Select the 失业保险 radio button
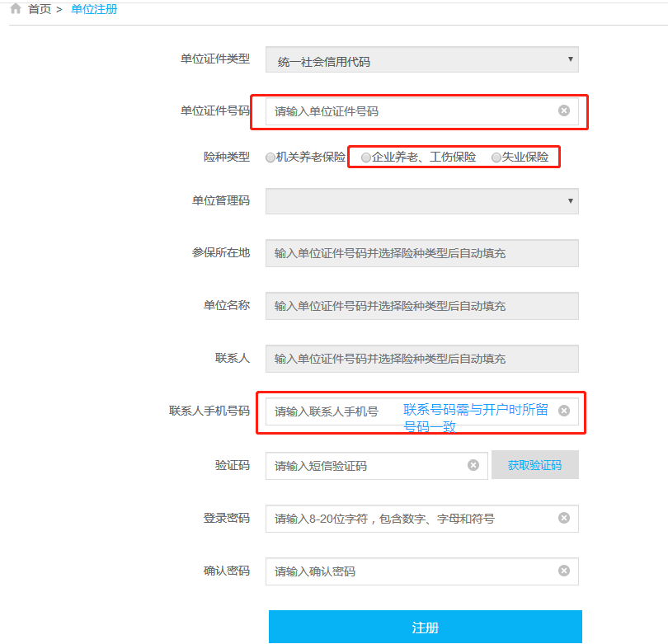 click(496, 157)
